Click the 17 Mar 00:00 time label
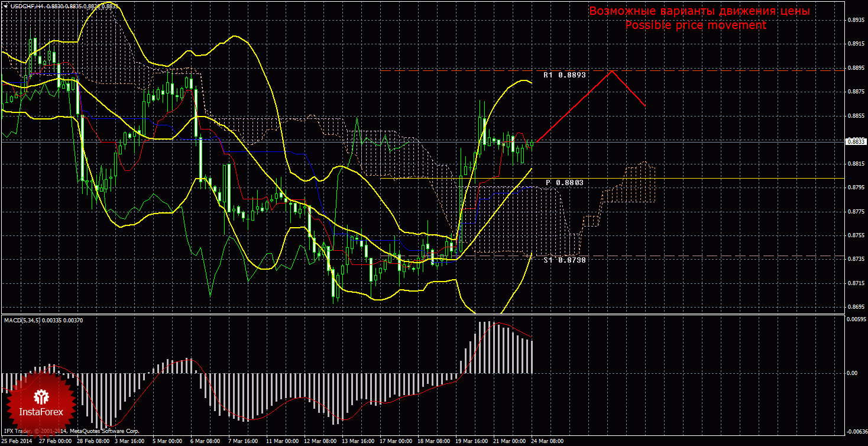This screenshot has width=868, height=446. pyautogui.click(x=396, y=441)
